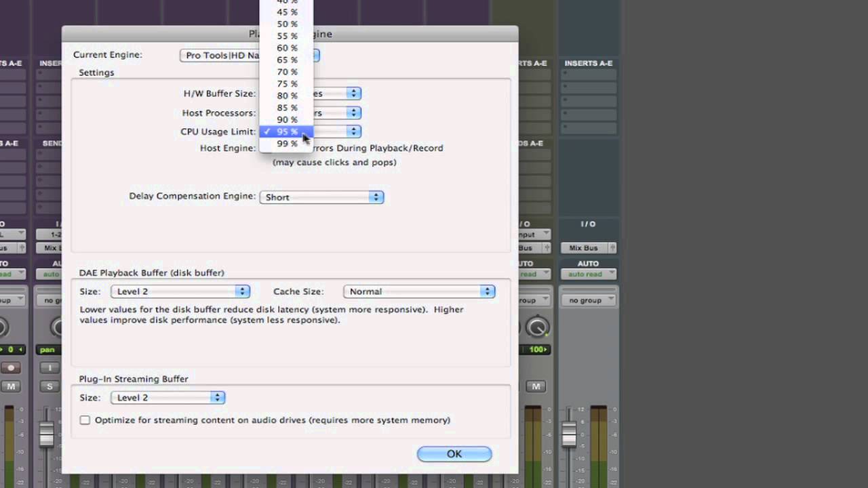This screenshot has width=868, height=488.
Task: Confirm settings with the OK button
Action: point(454,454)
